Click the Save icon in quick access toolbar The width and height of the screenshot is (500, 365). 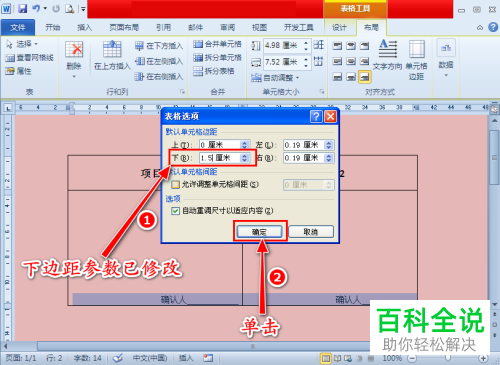point(23,8)
